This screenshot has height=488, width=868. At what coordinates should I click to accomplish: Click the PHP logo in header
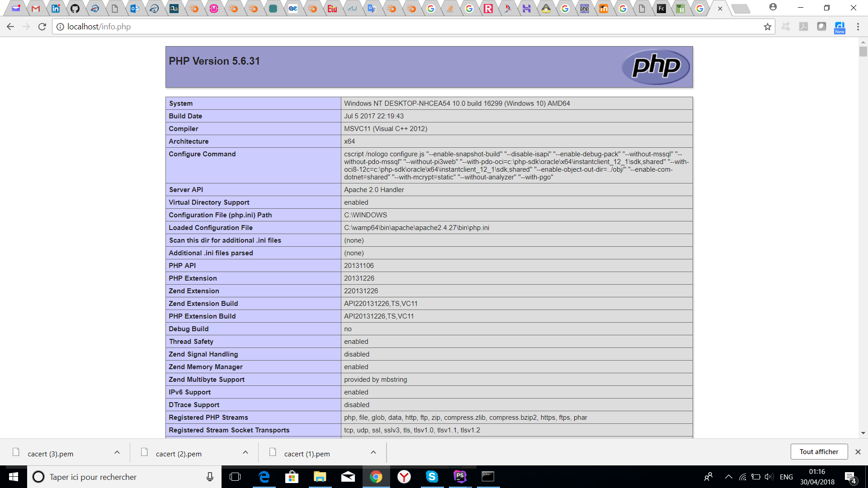pyautogui.click(x=656, y=67)
